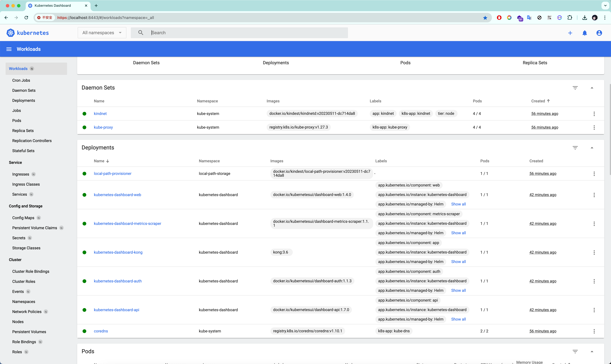Open Stateful Sets in the sidebar

point(23,151)
